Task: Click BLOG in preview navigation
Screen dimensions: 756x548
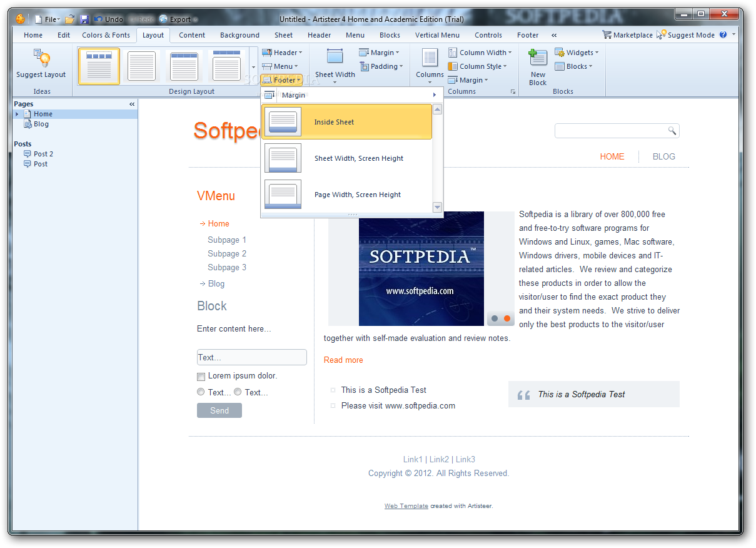Action: pyautogui.click(x=664, y=156)
